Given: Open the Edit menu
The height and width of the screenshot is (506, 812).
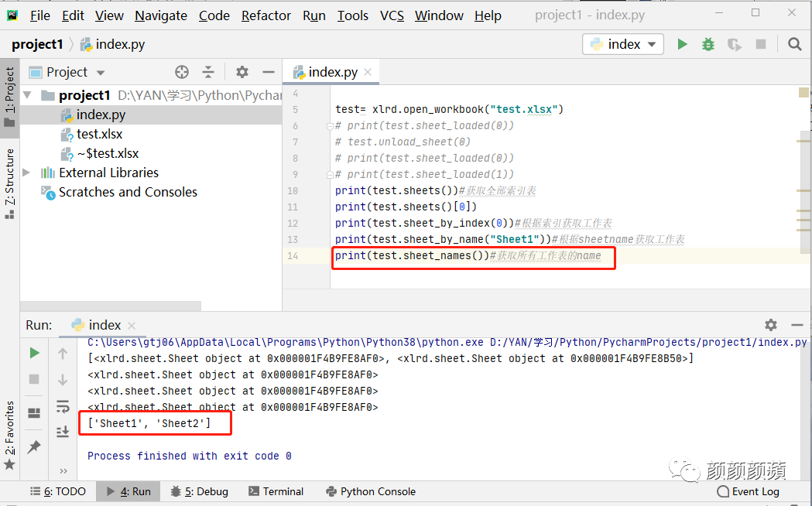Looking at the screenshot, I should (x=73, y=15).
